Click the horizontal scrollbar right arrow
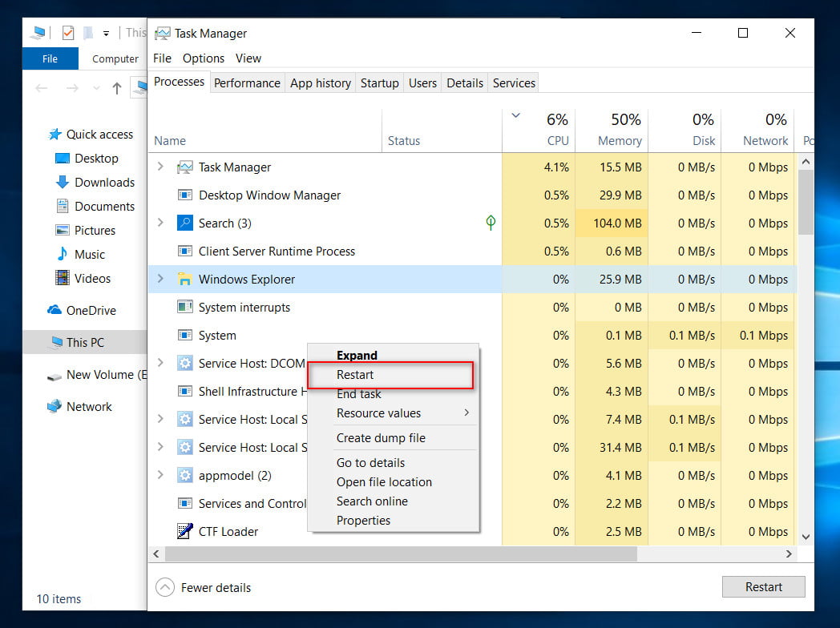Viewport: 840px width, 628px height. pos(789,554)
